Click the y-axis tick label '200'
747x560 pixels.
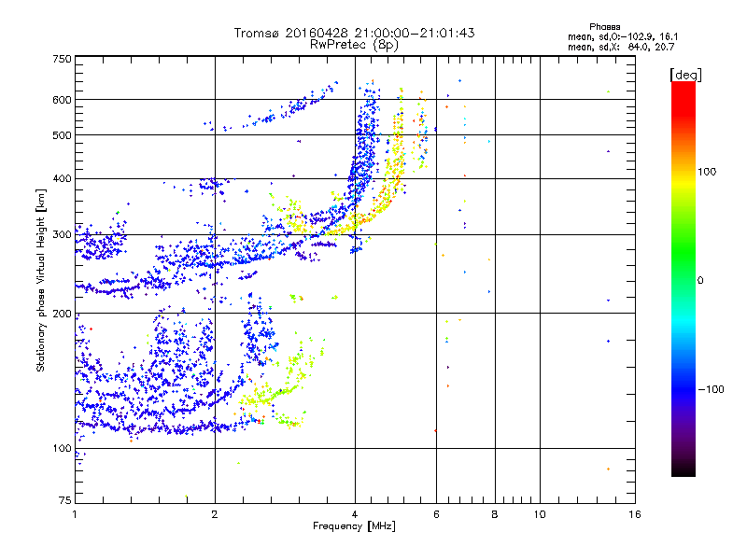62,314
